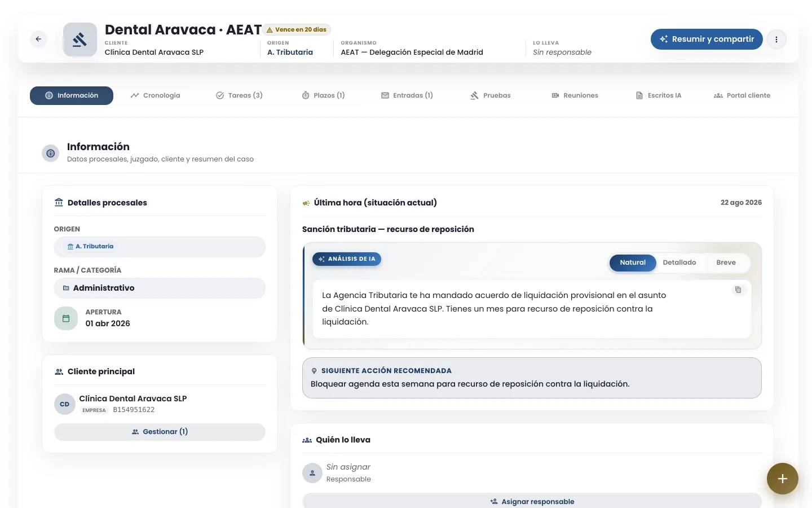Click the floating plus add button

[x=783, y=479]
